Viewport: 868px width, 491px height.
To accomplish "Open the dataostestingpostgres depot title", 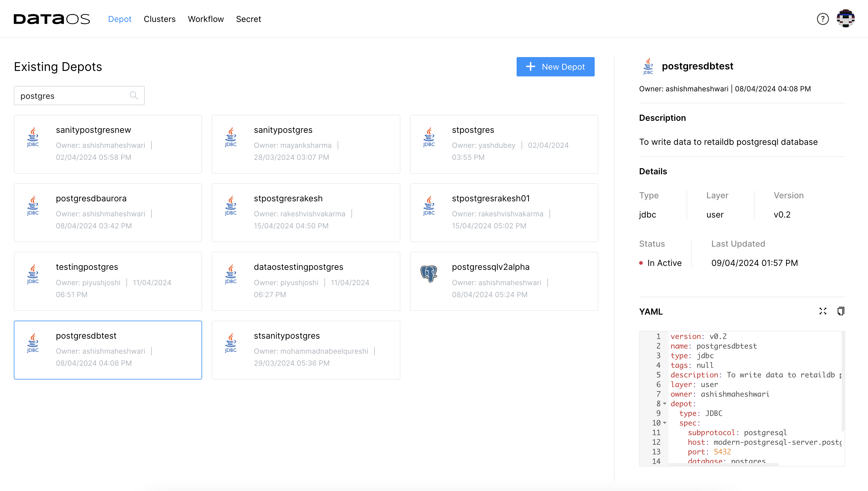I will (x=299, y=267).
